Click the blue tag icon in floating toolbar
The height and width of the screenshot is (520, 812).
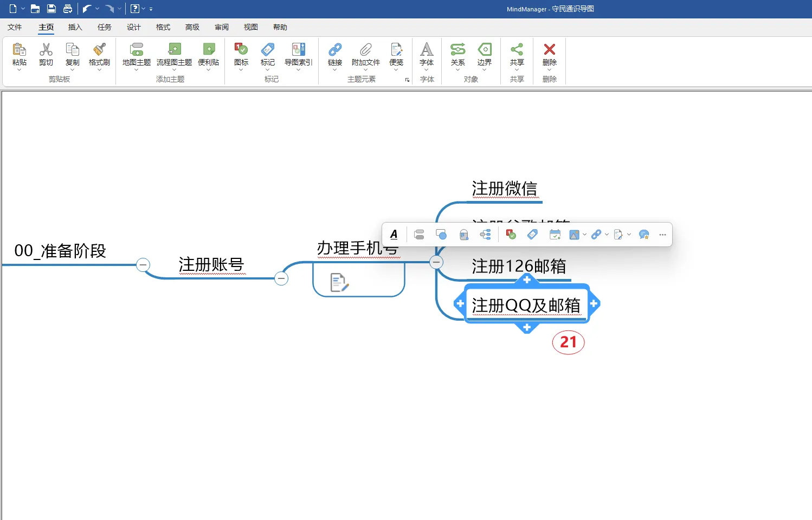532,235
